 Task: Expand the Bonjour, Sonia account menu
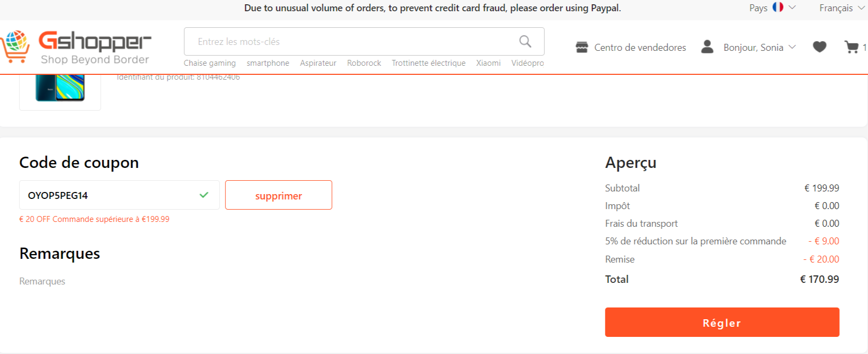(759, 47)
